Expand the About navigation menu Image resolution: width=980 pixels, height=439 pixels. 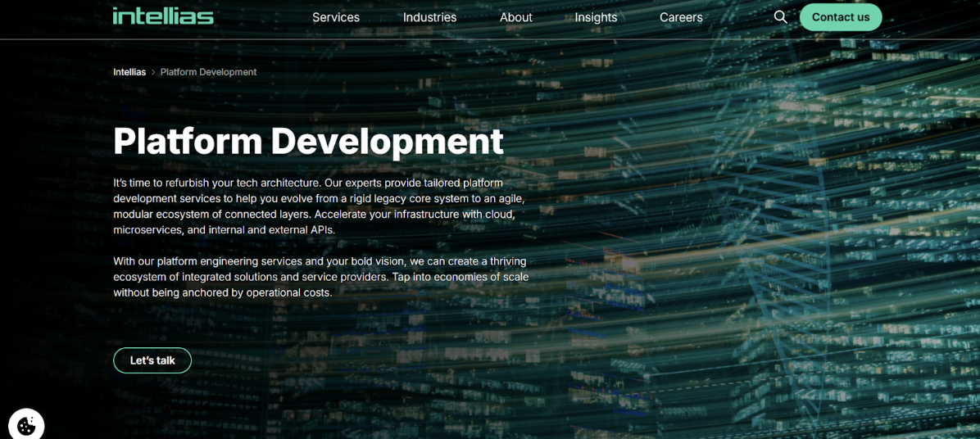(x=515, y=17)
